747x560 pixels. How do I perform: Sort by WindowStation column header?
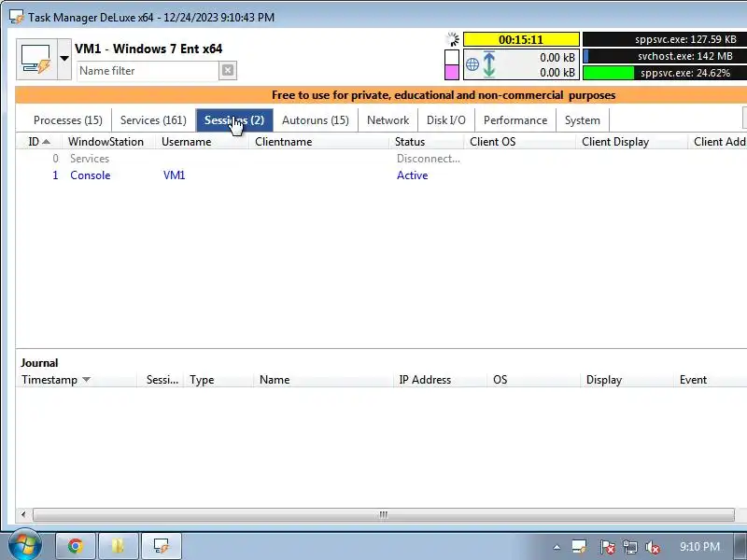108,142
